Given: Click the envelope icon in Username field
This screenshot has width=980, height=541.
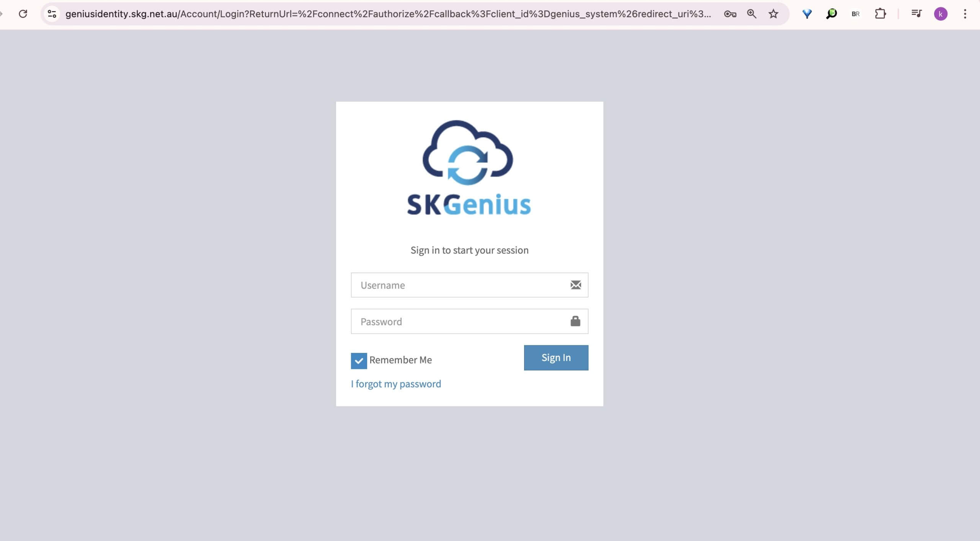Looking at the screenshot, I should (x=576, y=285).
